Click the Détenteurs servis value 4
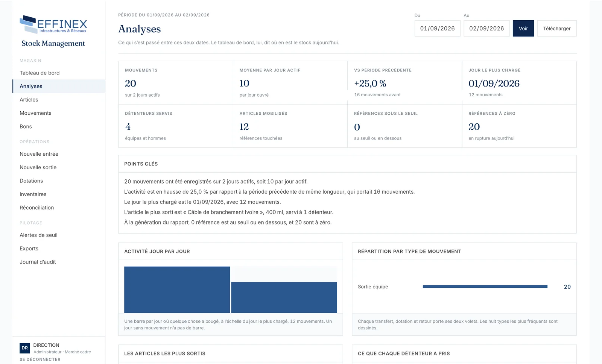The width and height of the screenshot is (602, 364). pos(128,127)
